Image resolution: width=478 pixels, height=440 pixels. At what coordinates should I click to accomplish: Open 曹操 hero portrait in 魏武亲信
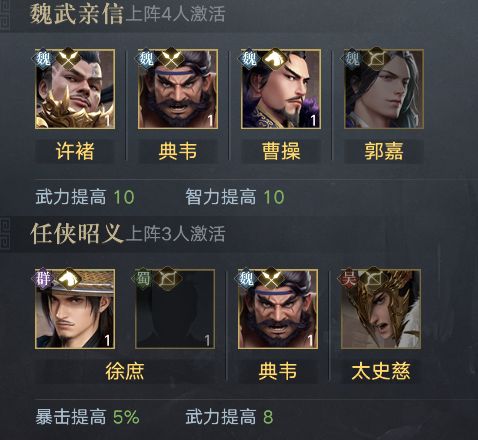click(x=281, y=89)
